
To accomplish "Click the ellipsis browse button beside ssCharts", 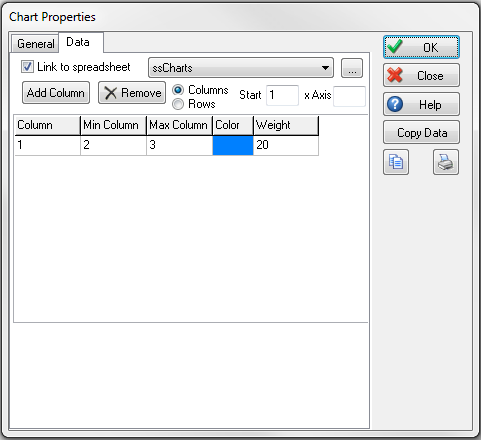I will pyautogui.click(x=352, y=68).
